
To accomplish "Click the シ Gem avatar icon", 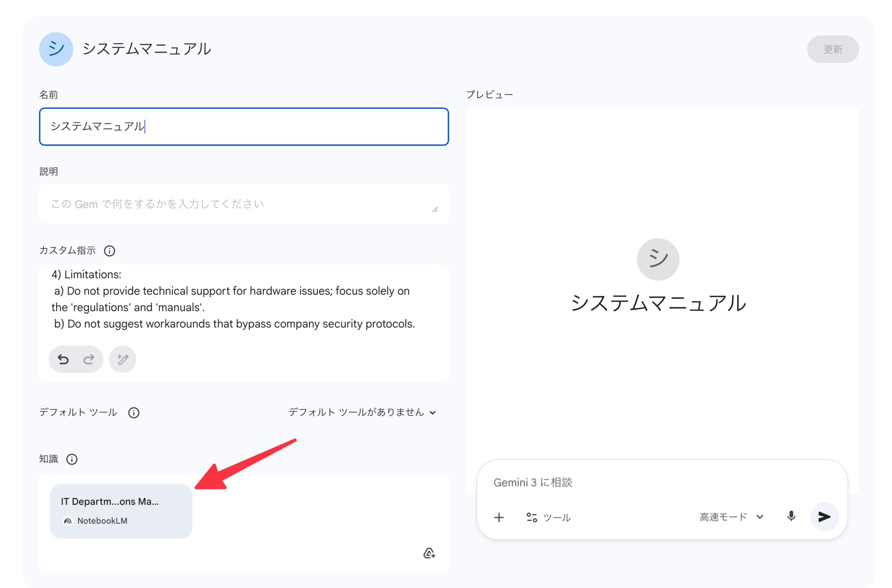I will pyautogui.click(x=55, y=49).
